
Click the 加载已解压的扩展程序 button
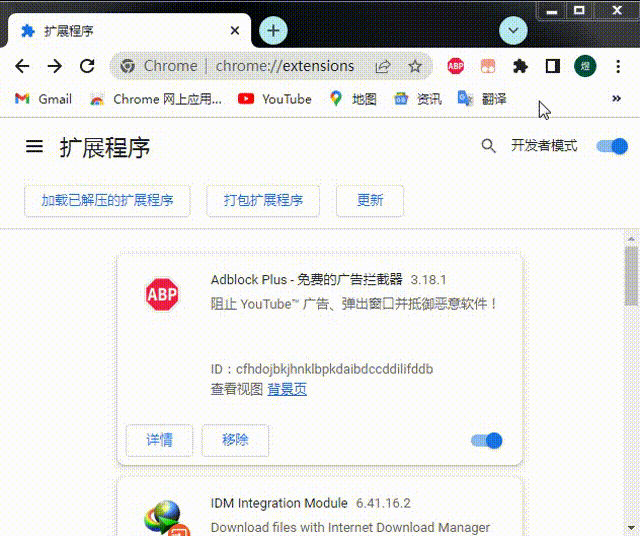(x=107, y=200)
